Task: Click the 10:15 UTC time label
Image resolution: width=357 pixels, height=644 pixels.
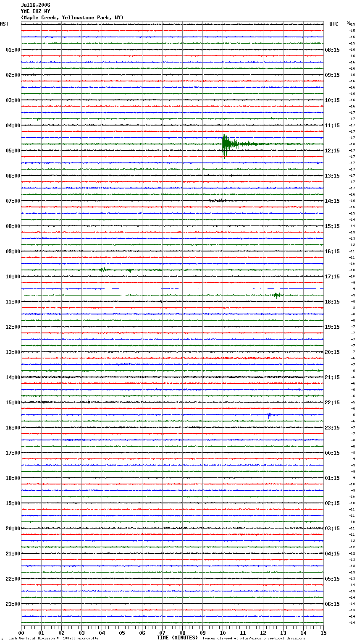Action: [332, 100]
